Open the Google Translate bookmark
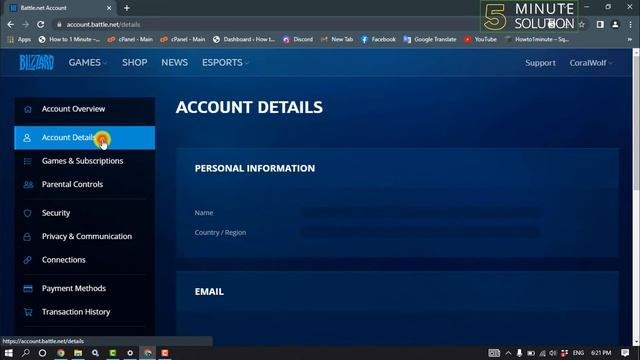The width and height of the screenshot is (640, 360). point(430,40)
